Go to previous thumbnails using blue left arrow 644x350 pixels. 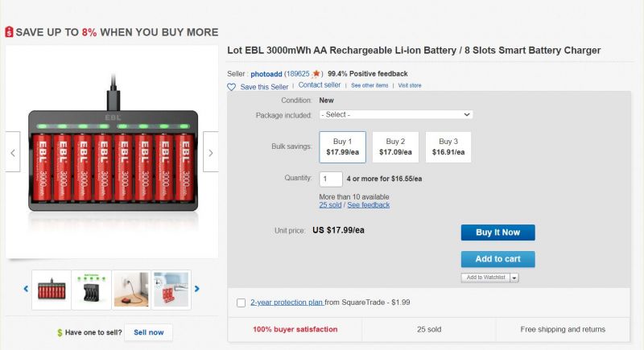(26, 289)
